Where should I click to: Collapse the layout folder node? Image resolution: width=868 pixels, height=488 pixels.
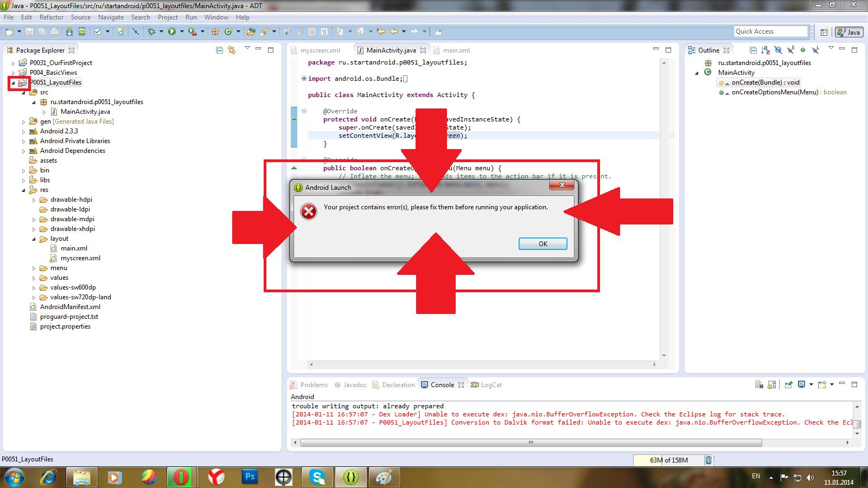tap(34, 239)
